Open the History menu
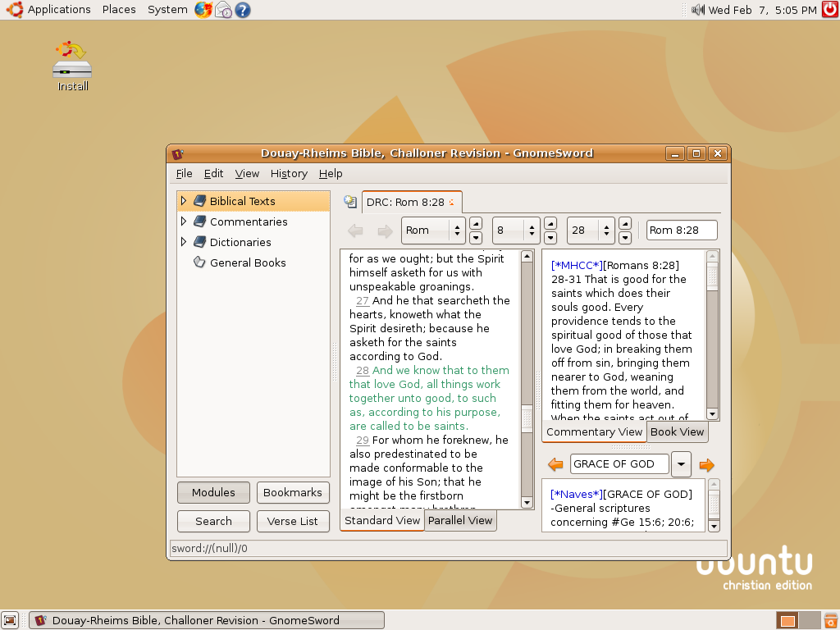Viewport: 840px width, 630px height. [x=289, y=174]
